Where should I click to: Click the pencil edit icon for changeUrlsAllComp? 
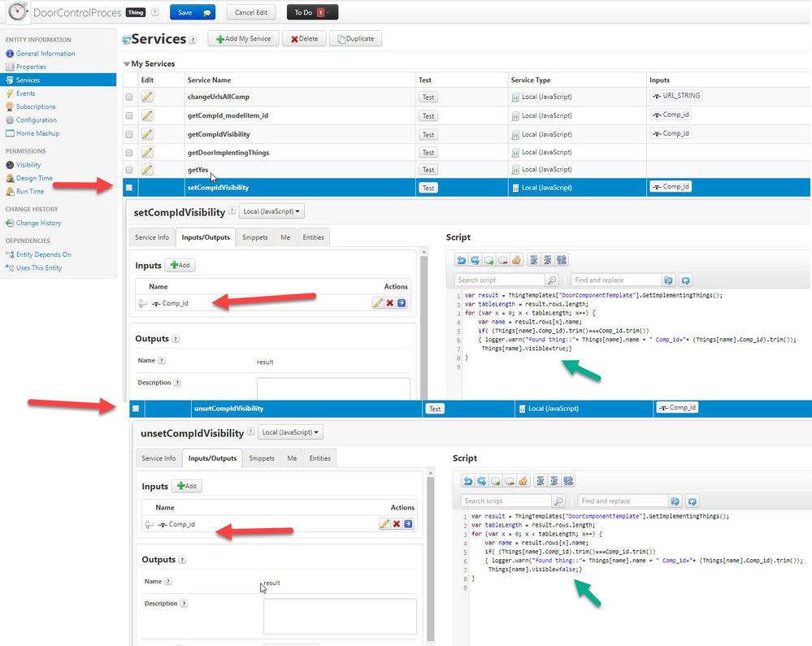coord(147,97)
